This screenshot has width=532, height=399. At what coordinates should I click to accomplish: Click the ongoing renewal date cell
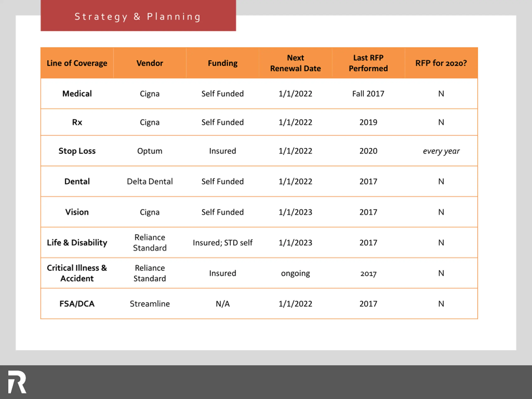295,273
